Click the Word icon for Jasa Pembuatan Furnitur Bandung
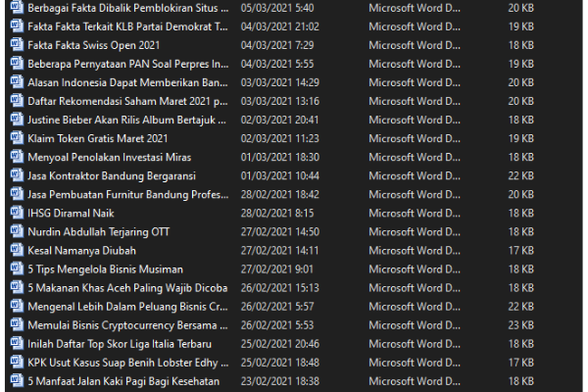 (17, 194)
